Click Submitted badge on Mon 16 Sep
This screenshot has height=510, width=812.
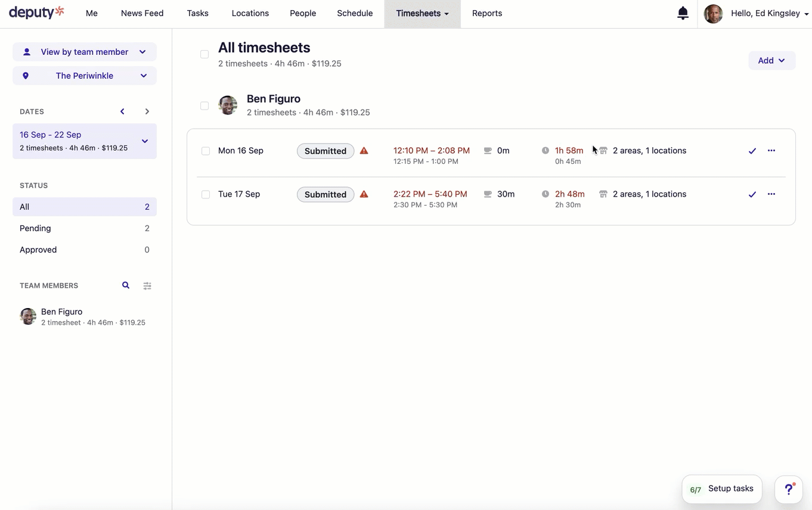[x=326, y=151]
